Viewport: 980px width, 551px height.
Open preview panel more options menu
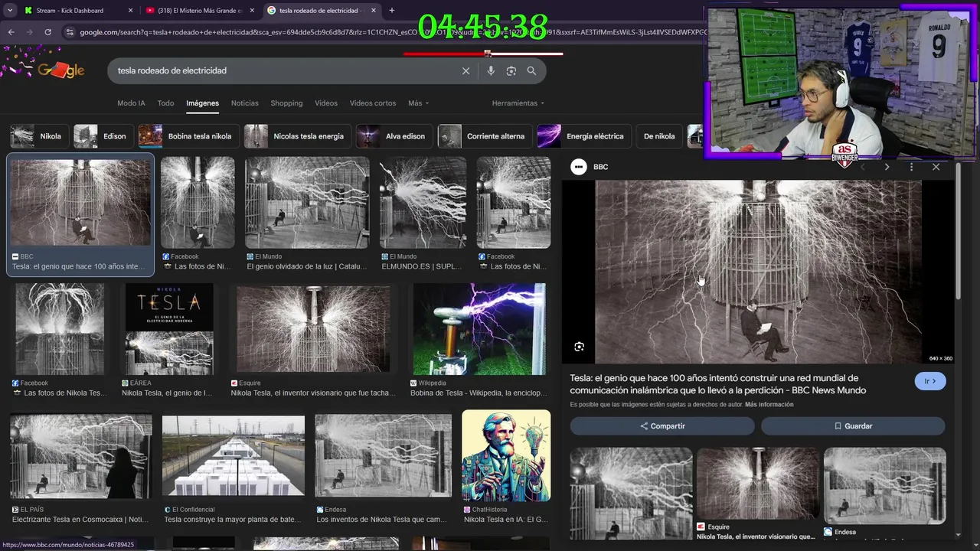[911, 167]
